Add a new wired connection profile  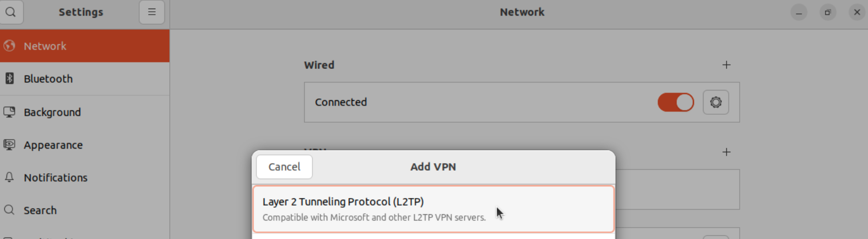click(726, 65)
